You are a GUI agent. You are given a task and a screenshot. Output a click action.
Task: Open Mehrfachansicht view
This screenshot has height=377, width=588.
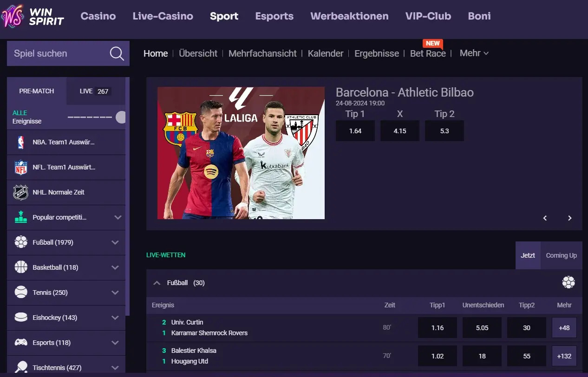point(262,53)
